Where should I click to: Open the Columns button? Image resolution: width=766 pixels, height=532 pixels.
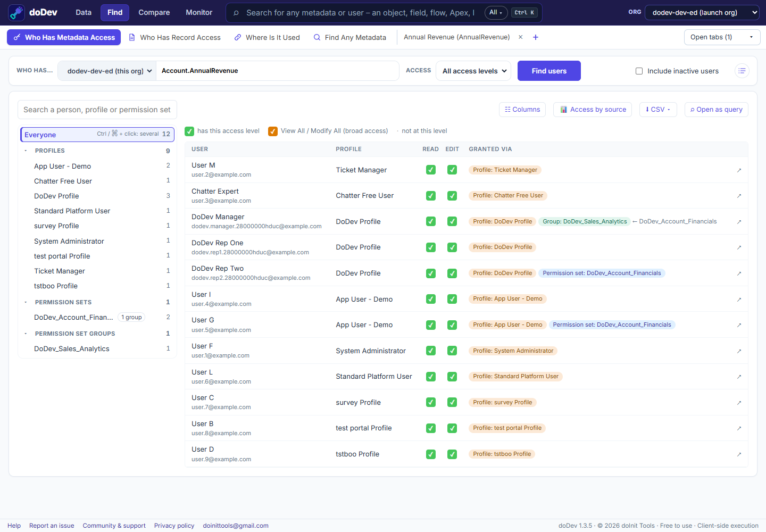pyautogui.click(x=522, y=110)
